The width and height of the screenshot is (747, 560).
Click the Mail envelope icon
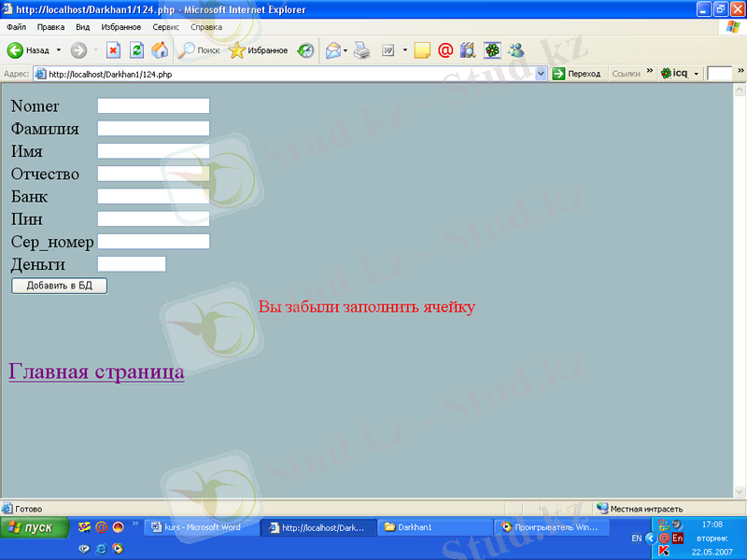[333, 50]
